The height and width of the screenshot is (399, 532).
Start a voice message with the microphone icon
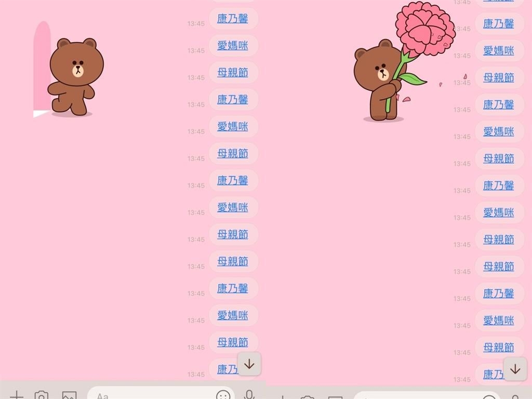[x=250, y=396]
